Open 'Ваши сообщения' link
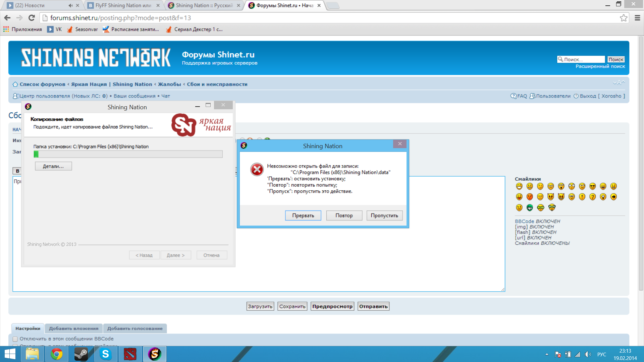 coord(135,96)
